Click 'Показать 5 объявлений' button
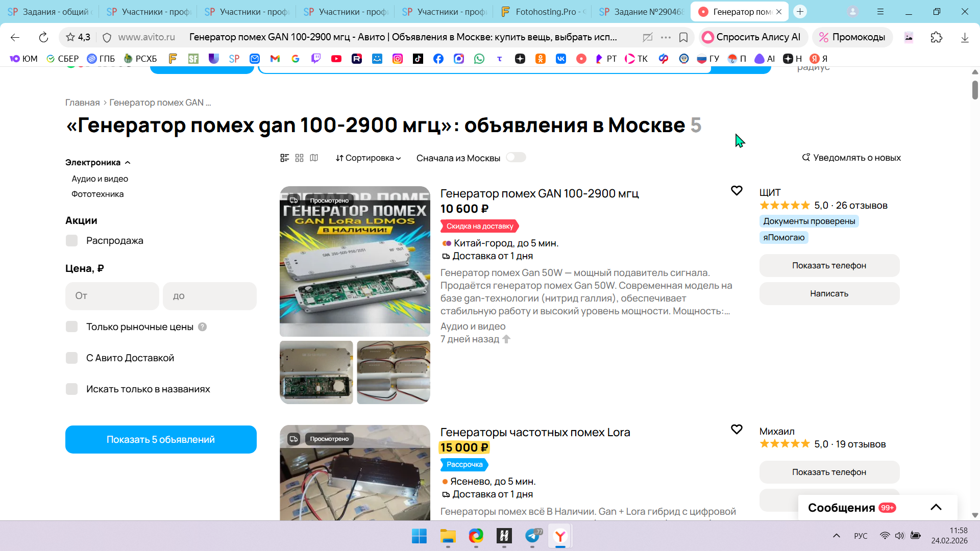The height and width of the screenshot is (551, 980). click(x=161, y=439)
